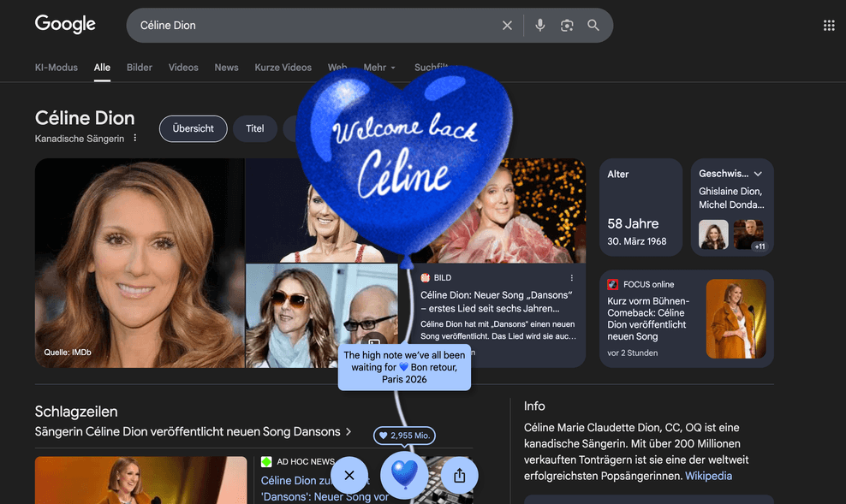The height and width of the screenshot is (504, 846).
Task: Open the three-dot menu on the BILD card
Action: pos(571,277)
